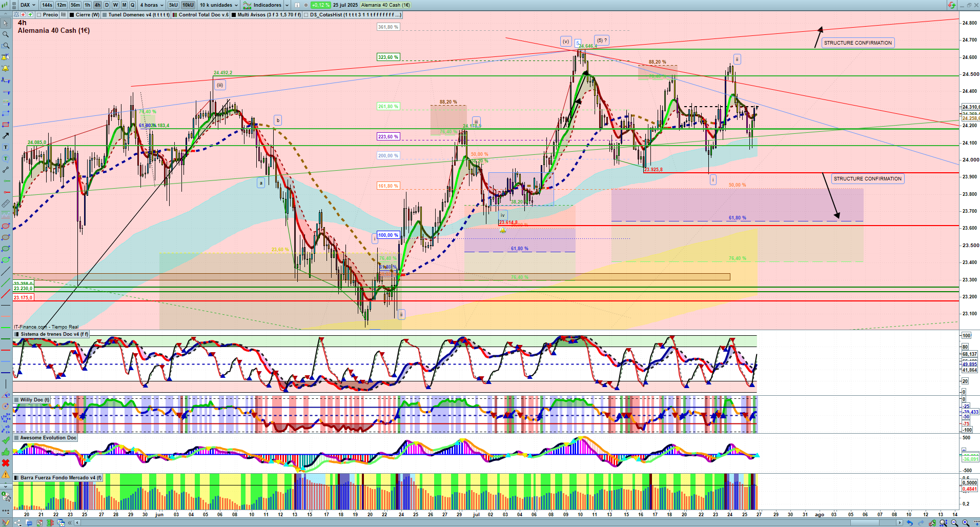Click the 144s timeframe button
The image size is (980, 527).
[47, 5]
